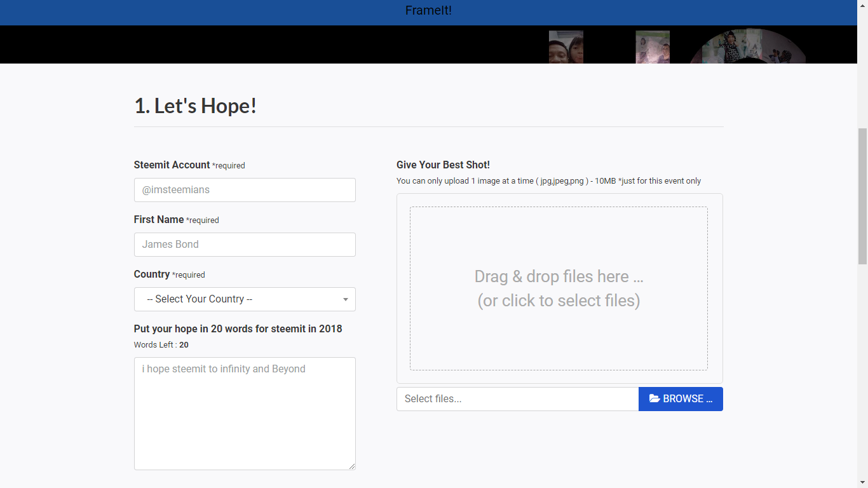Click the "Put your hope in 20 words" label
Screen dimensions: 868x488
tap(238, 329)
